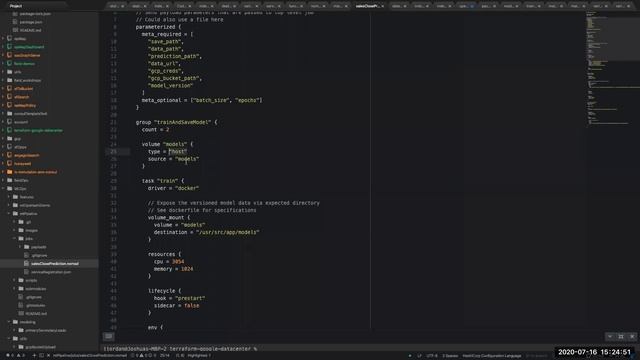Click the book icon of README.md at the tree top
The width and height of the screenshot is (640, 360).
tap(15, 30)
